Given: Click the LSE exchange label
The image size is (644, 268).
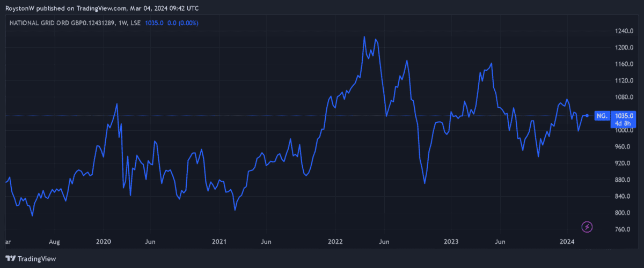Looking at the screenshot, I should coord(135,22).
